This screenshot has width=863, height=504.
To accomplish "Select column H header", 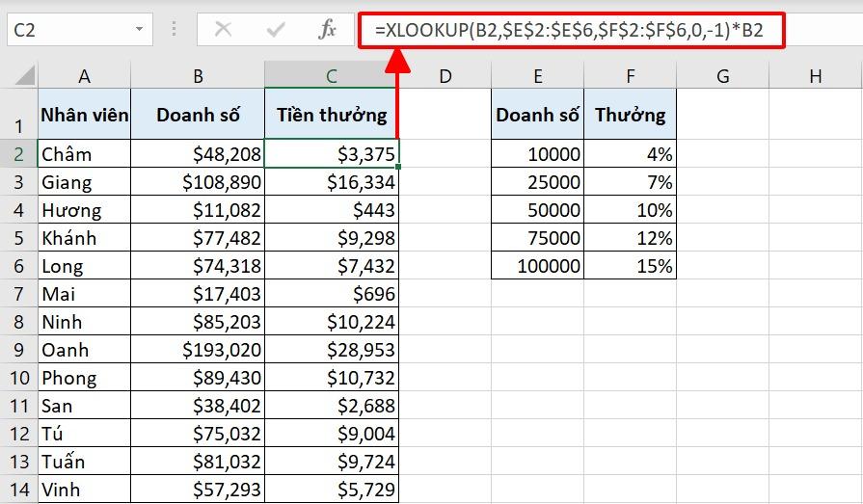I will 816,75.
